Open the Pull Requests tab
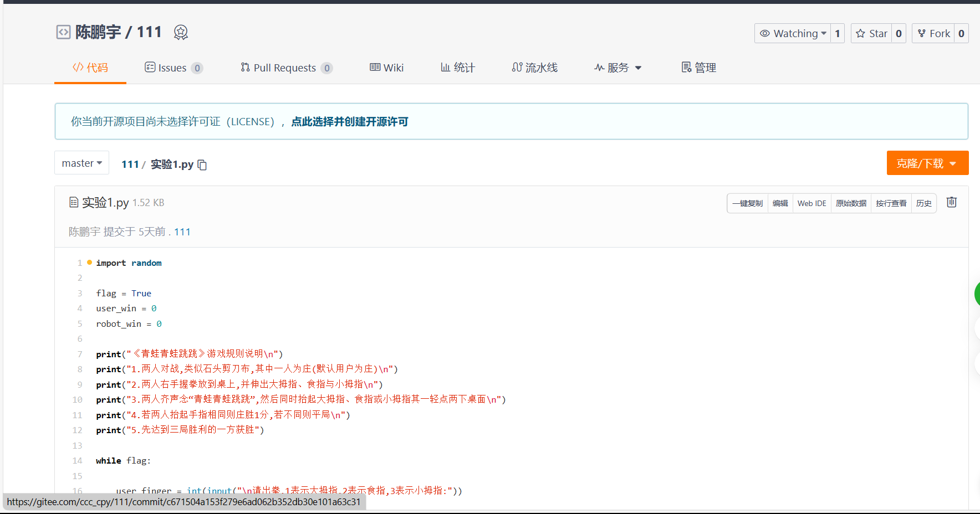The width and height of the screenshot is (980, 514). (x=287, y=68)
